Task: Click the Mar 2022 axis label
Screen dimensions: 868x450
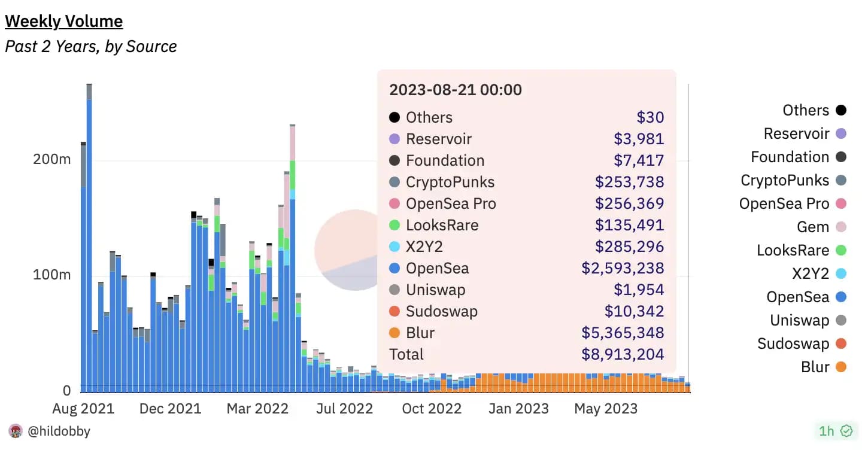Action: tap(257, 409)
